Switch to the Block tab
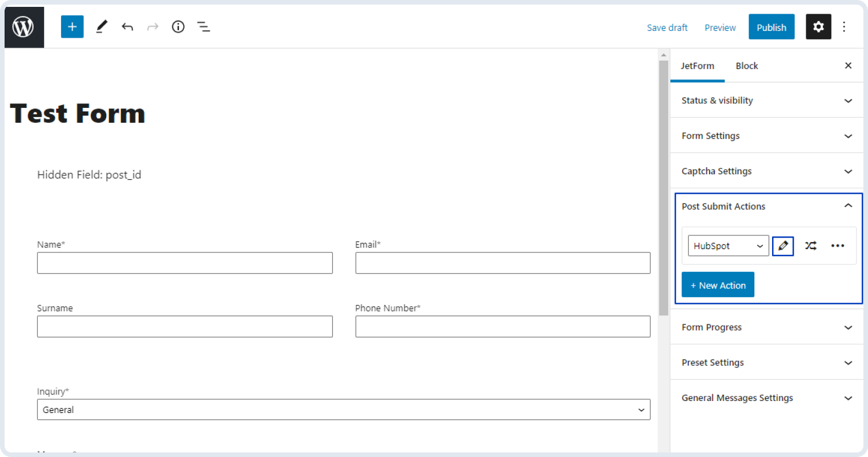Screen dimensions: 868x457 coord(746,66)
